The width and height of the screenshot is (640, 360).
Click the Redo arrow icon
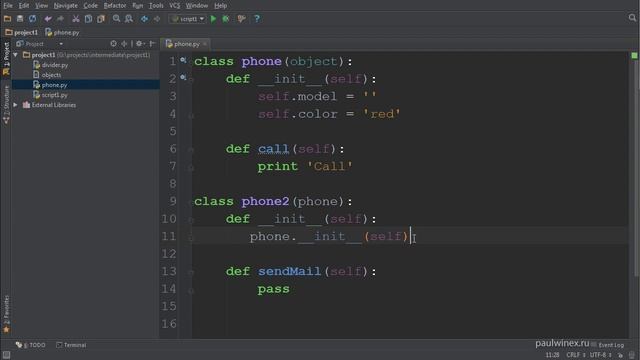tap(60, 19)
